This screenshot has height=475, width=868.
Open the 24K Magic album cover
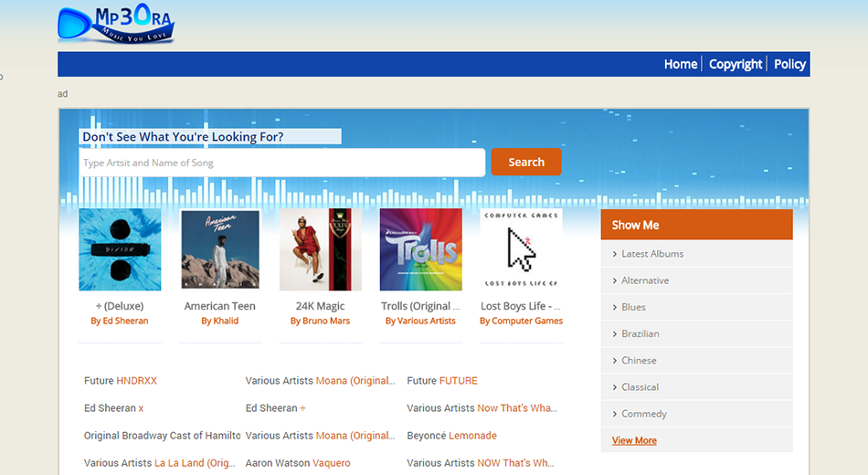pyautogui.click(x=321, y=249)
